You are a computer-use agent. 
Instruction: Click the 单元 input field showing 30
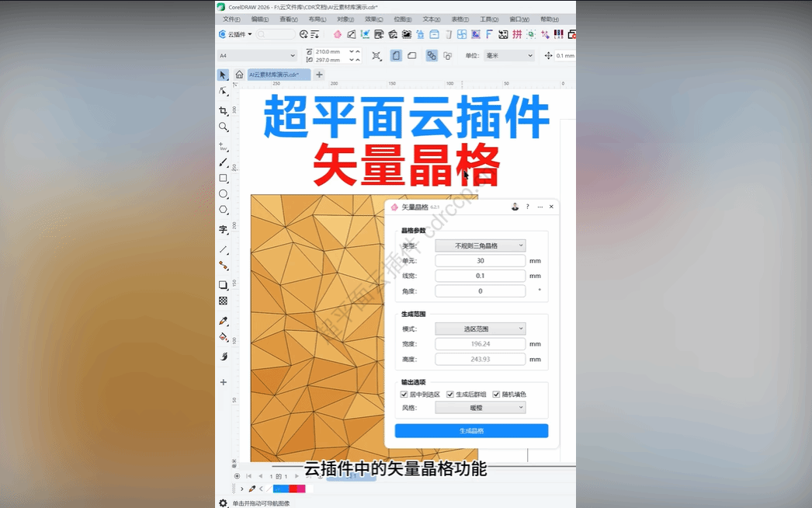(x=480, y=261)
